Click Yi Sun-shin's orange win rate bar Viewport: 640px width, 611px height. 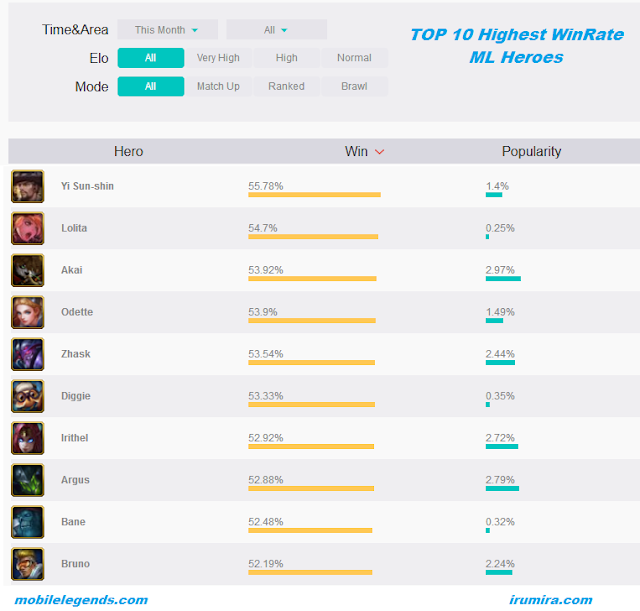(x=314, y=195)
